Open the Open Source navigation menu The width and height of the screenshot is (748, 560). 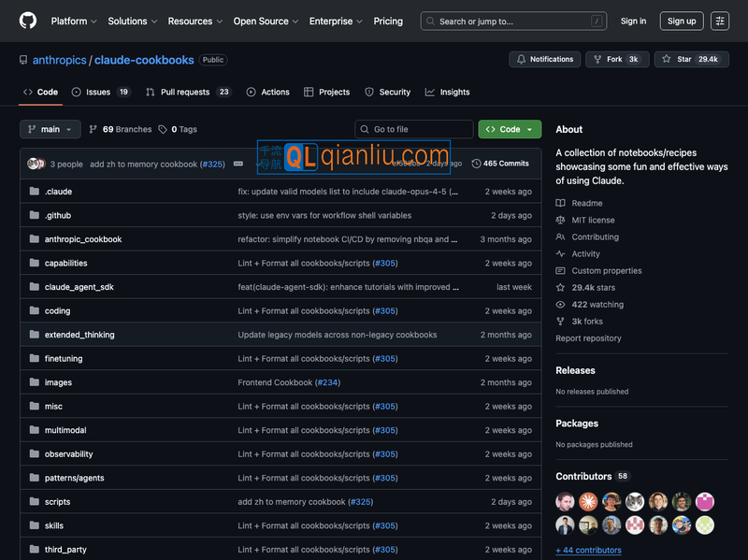pos(266,21)
